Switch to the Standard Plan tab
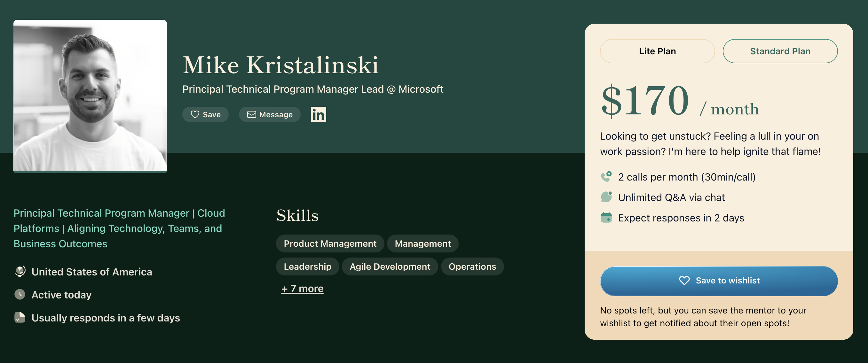The height and width of the screenshot is (363, 868). pyautogui.click(x=780, y=51)
